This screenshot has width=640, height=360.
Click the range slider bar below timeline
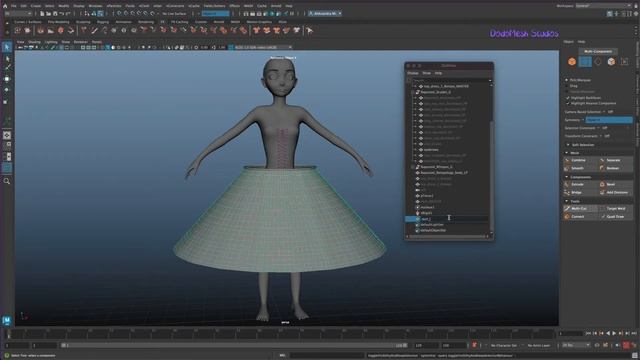(x=234, y=345)
